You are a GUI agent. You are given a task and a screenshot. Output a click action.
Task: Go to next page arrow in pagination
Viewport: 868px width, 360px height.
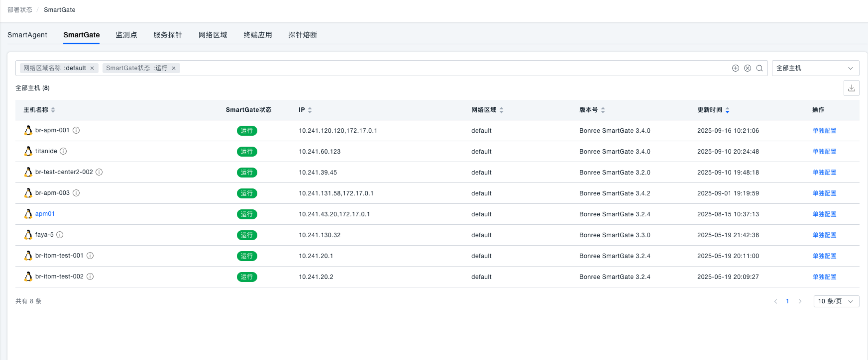(x=800, y=301)
